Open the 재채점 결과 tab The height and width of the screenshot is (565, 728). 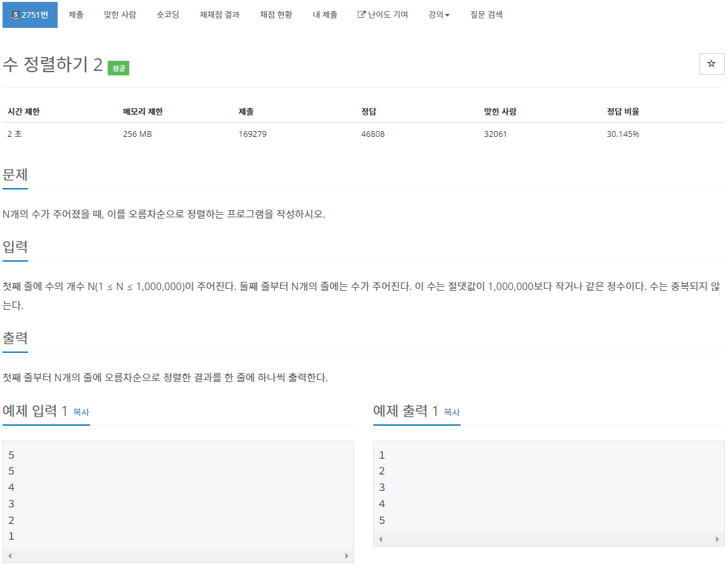point(219,15)
